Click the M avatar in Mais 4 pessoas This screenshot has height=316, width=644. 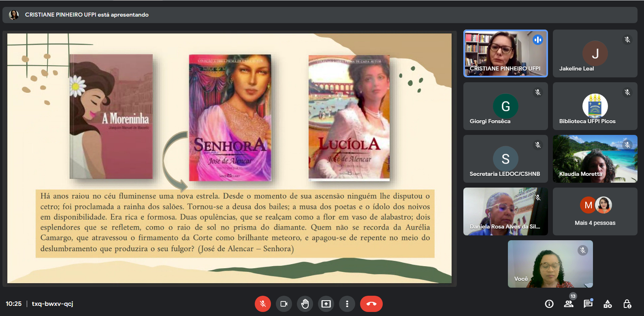click(588, 205)
